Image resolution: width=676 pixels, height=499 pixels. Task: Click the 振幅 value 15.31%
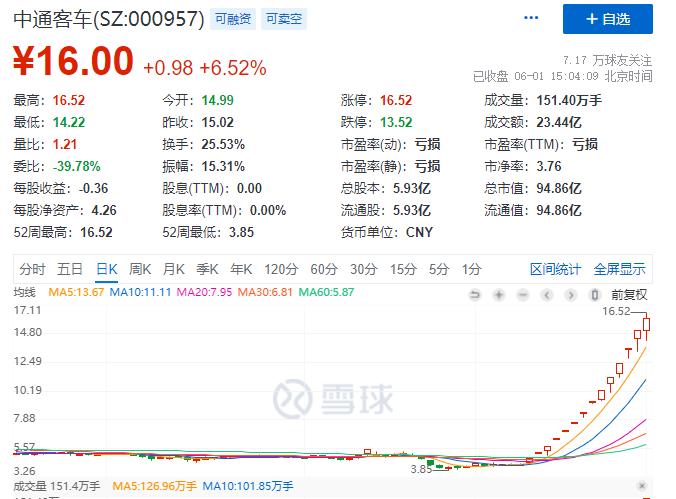click(x=223, y=166)
